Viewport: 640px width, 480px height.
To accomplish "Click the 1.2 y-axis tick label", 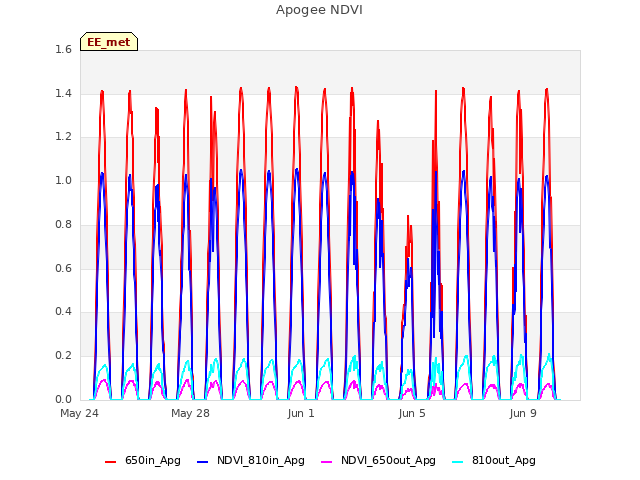I will [x=63, y=137].
